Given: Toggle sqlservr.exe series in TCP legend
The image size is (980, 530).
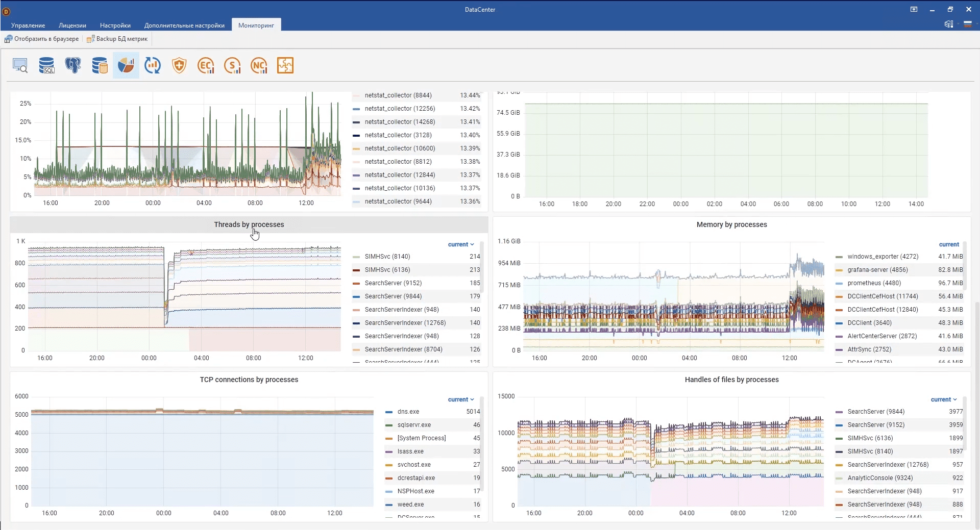Looking at the screenshot, I should pyautogui.click(x=414, y=425).
